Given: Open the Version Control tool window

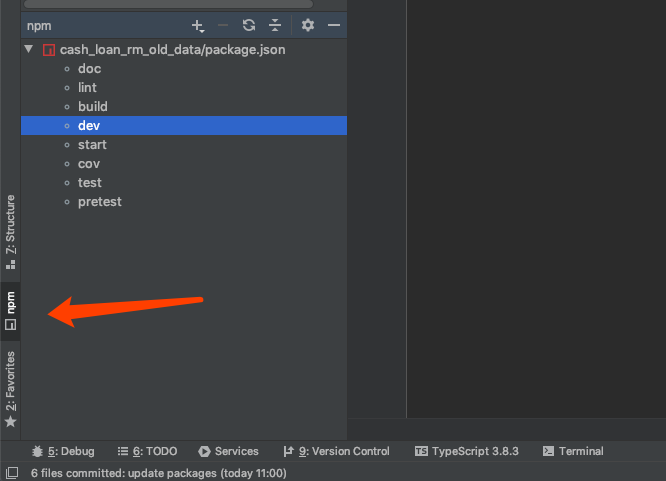Looking at the screenshot, I should click(x=336, y=451).
